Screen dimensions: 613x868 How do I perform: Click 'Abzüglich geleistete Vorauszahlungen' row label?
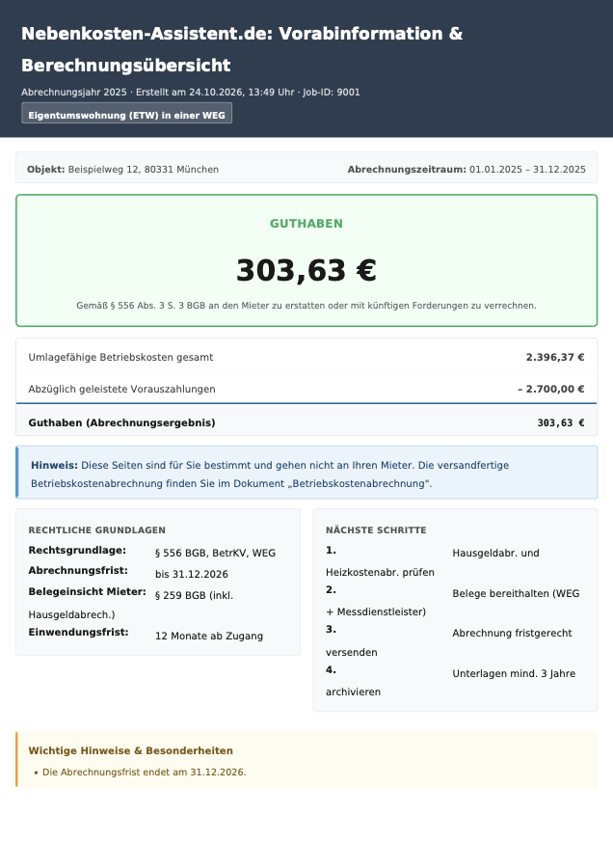point(121,390)
